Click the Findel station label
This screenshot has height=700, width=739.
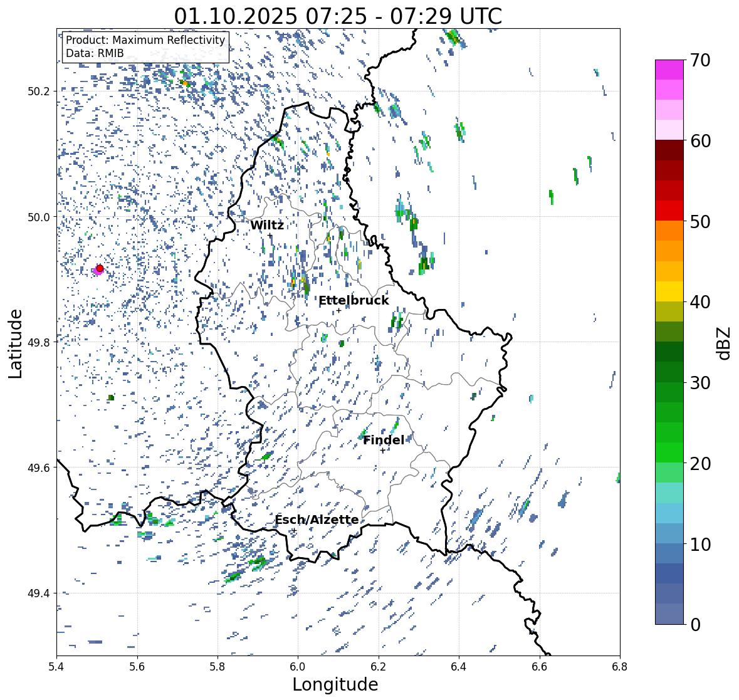point(384,440)
